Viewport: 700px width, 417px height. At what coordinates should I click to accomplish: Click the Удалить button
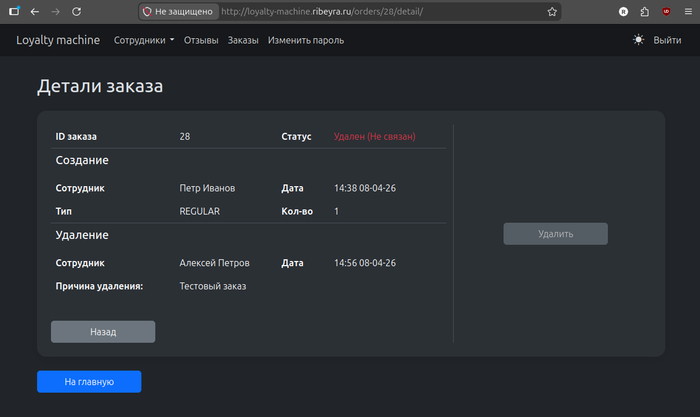555,233
